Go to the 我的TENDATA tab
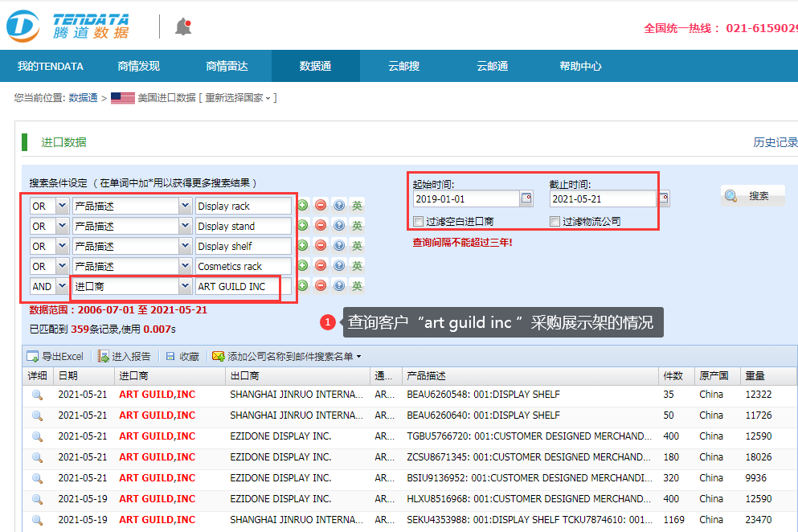Screen dimensions: 798x532 (x=51, y=66)
